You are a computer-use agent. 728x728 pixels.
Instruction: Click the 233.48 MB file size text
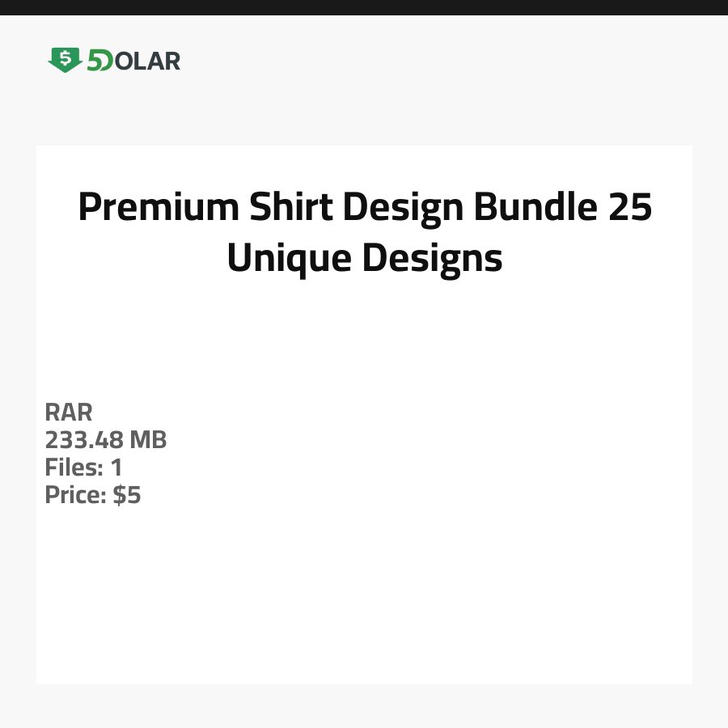pos(105,440)
